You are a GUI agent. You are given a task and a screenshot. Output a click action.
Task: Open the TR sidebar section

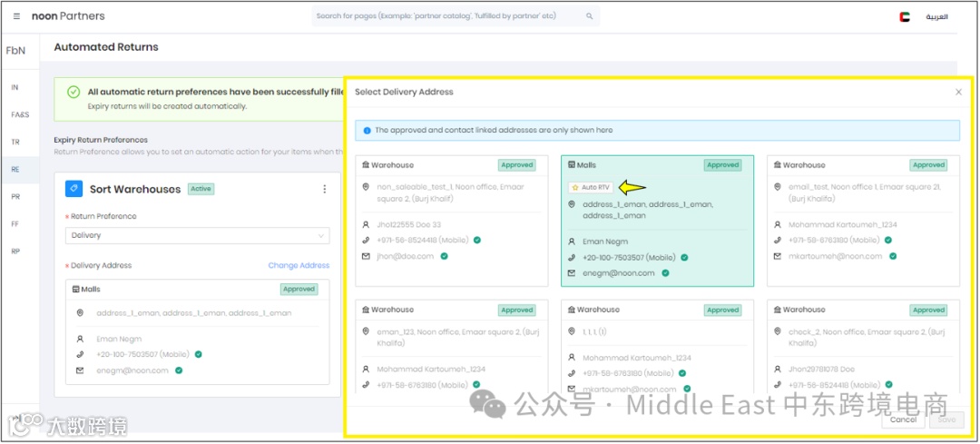(x=15, y=142)
